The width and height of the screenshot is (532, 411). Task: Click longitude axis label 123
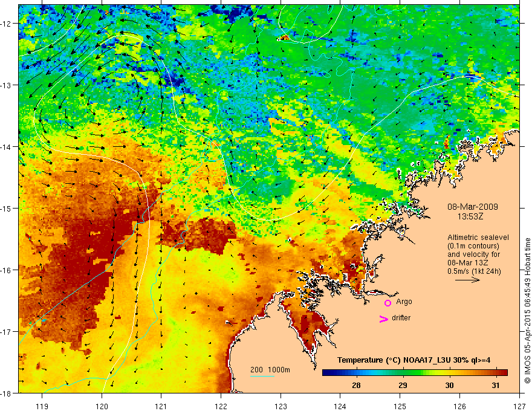[281, 407]
